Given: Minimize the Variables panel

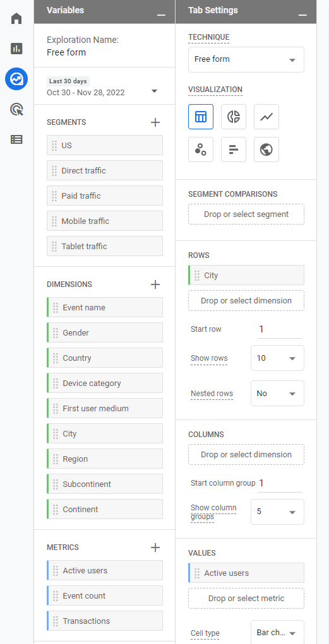Looking at the screenshot, I should [x=161, y=15].
